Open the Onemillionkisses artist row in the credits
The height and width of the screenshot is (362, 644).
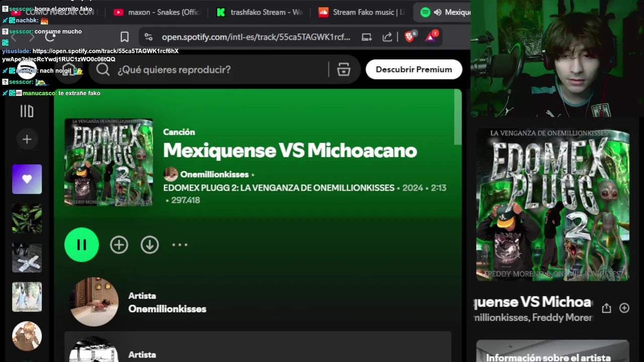(258, 302)
